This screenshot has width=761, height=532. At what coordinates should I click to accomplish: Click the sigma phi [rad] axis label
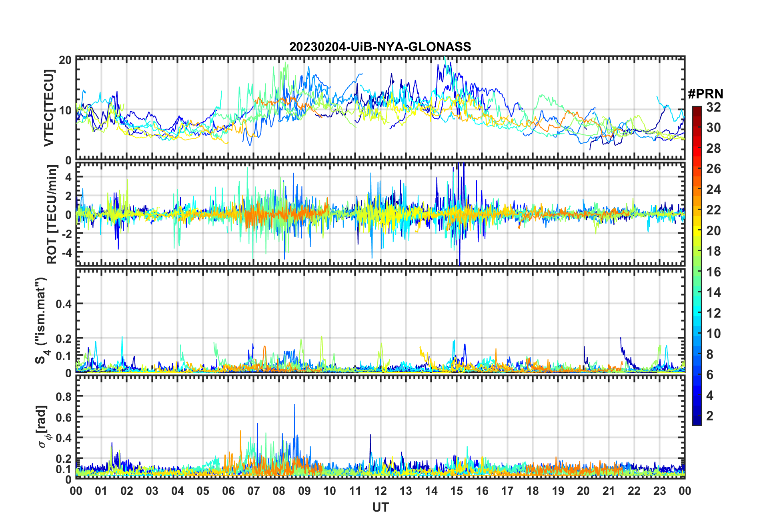click(x=43, y=427)
